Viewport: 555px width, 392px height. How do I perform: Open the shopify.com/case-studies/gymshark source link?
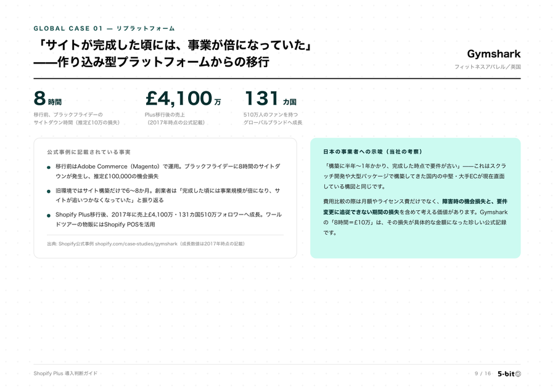pos(136,243)
